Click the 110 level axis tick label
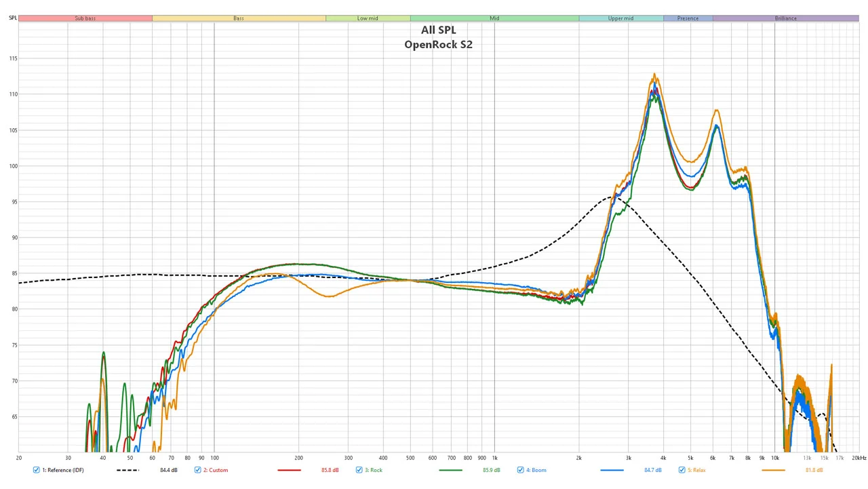The image size is (868, 489). (13, 94)
